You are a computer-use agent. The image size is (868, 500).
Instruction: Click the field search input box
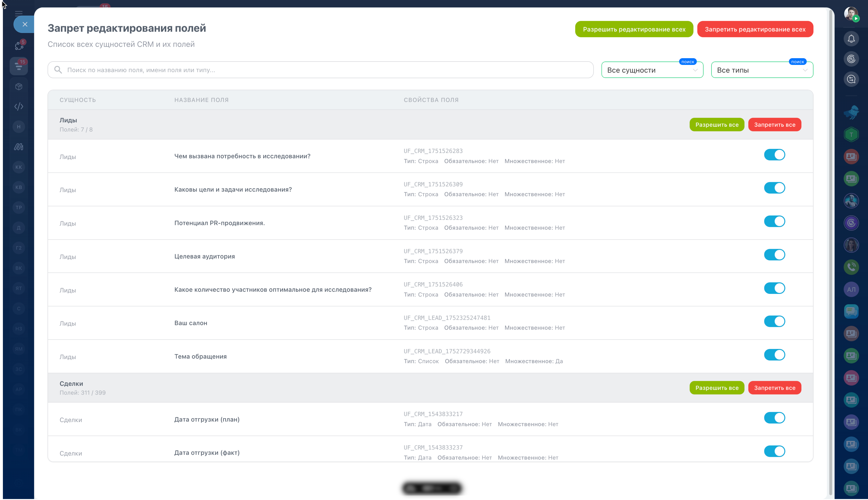point(320,70)
